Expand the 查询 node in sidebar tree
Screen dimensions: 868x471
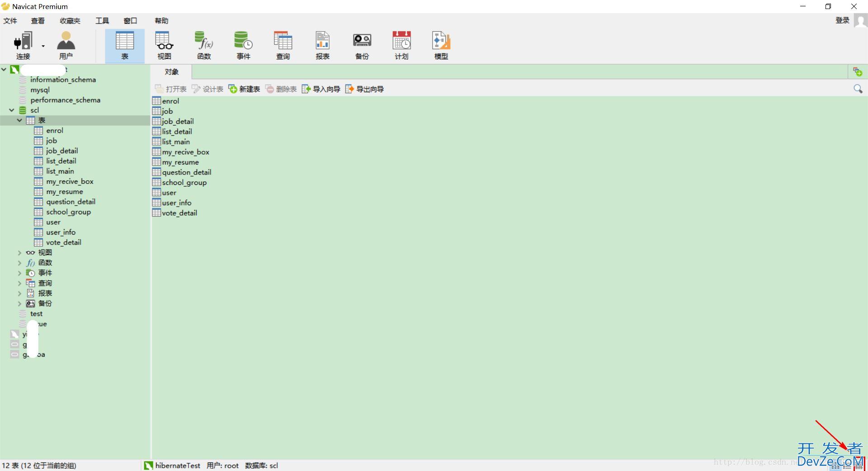19,283
